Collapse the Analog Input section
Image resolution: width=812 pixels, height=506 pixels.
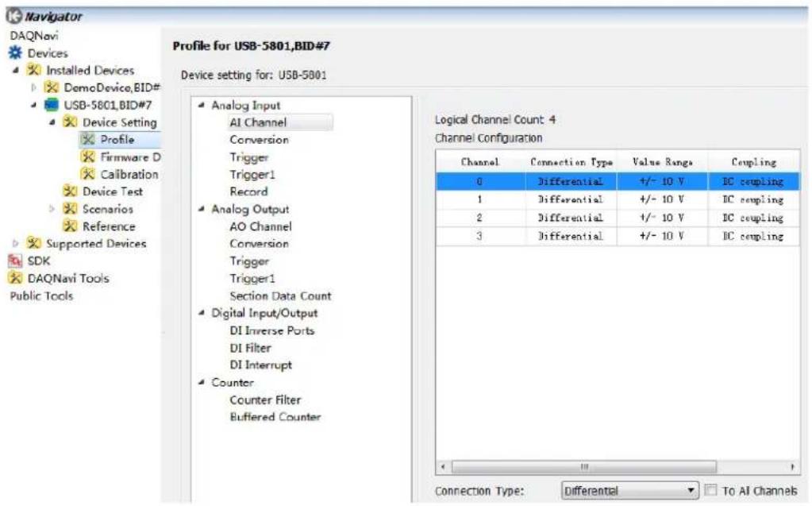(202, 105)
